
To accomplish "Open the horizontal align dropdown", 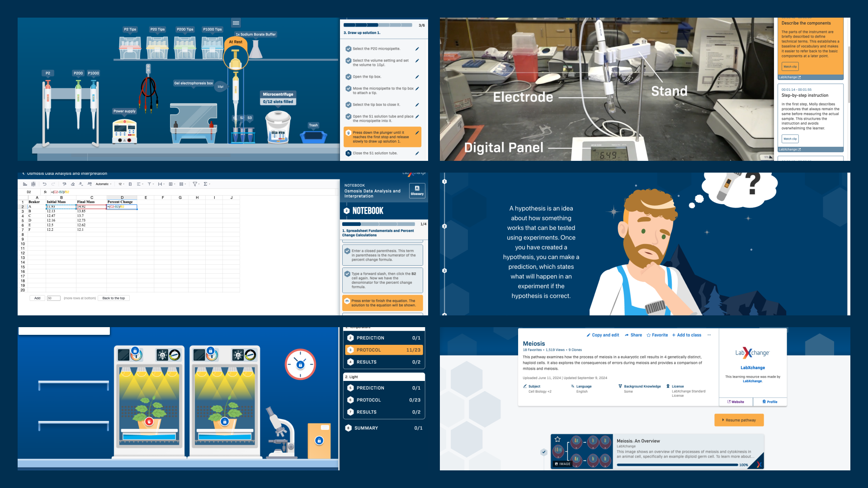I will click(140, 184).
